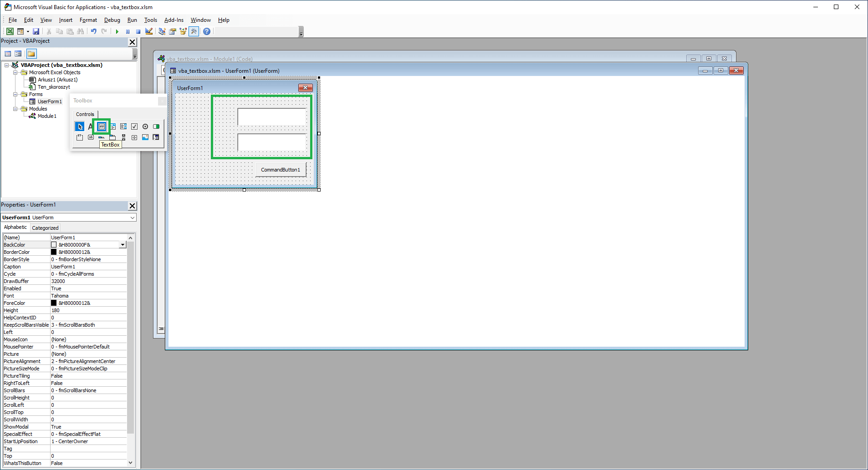
Task: Collapse the VBAProject root tree node
Action: pyautogui.click(x=7, y=65)
